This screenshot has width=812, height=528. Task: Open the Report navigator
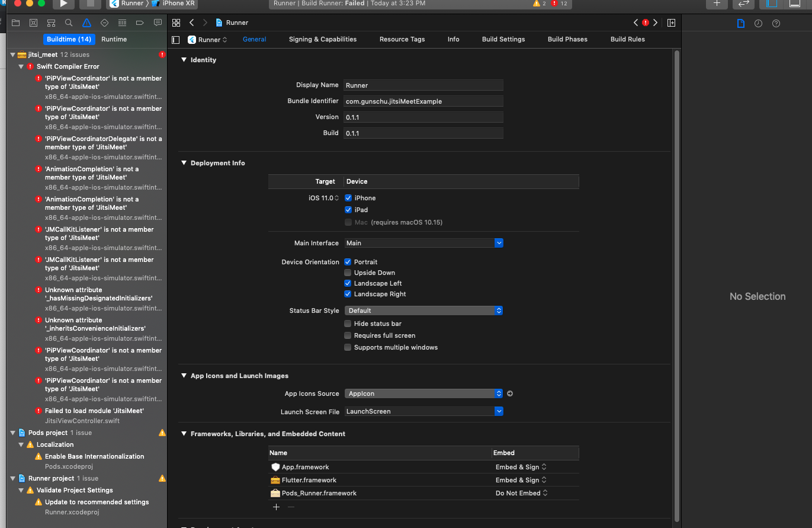(158, 23)
